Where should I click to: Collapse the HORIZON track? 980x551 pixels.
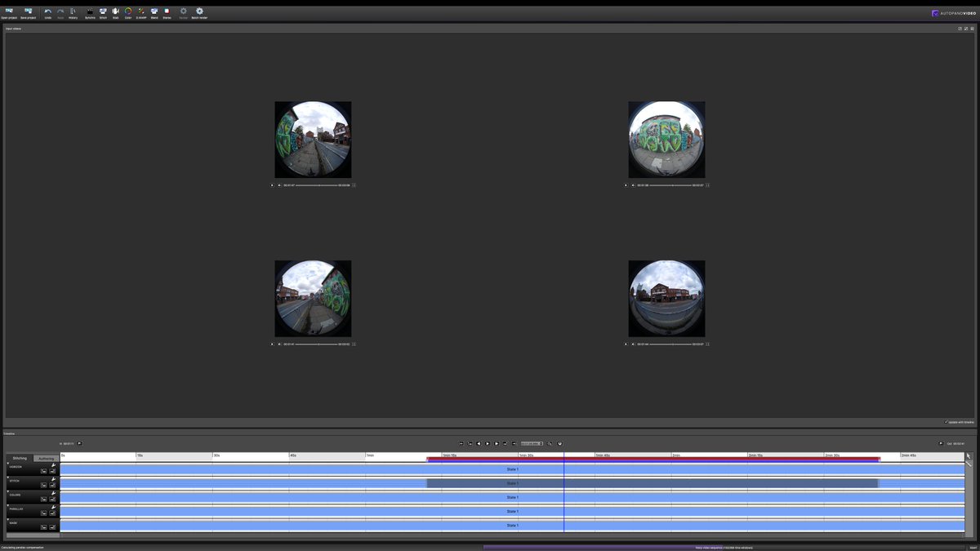[x=8, y=464]
